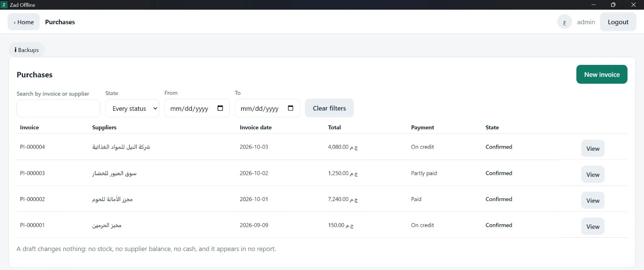Click the Partly paid payment status
Viewport: 644px width, 270px height.
(x=424, y=173)
